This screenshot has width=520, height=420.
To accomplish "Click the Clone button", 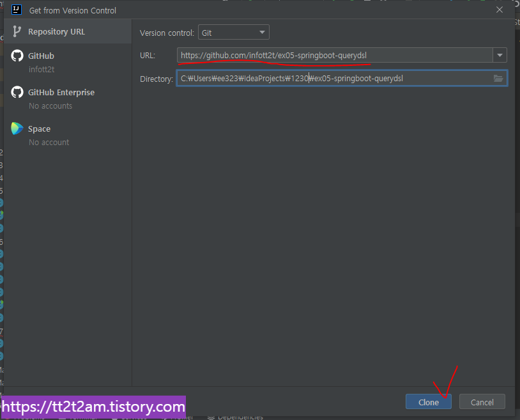I will (x=428, y=401).
